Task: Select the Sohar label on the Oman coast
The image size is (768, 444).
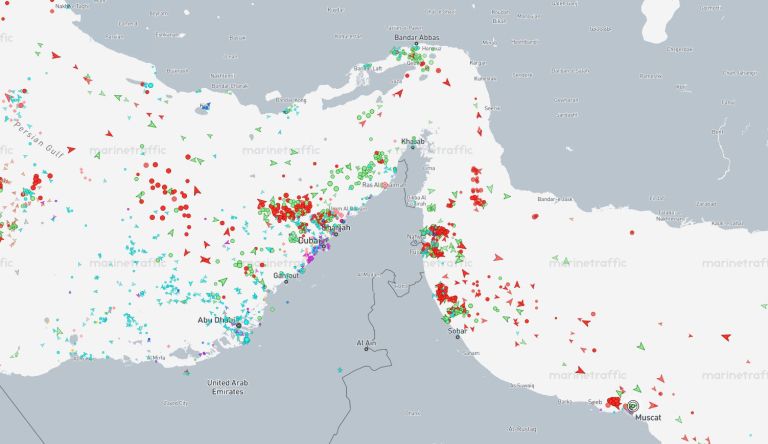Action: point(459,328)
